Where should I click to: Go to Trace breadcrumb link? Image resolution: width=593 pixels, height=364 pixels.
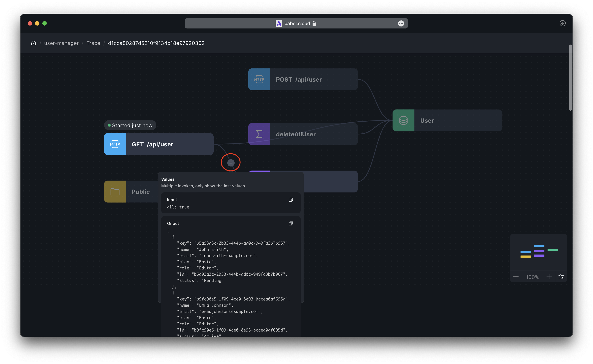[x=93, y=43]
